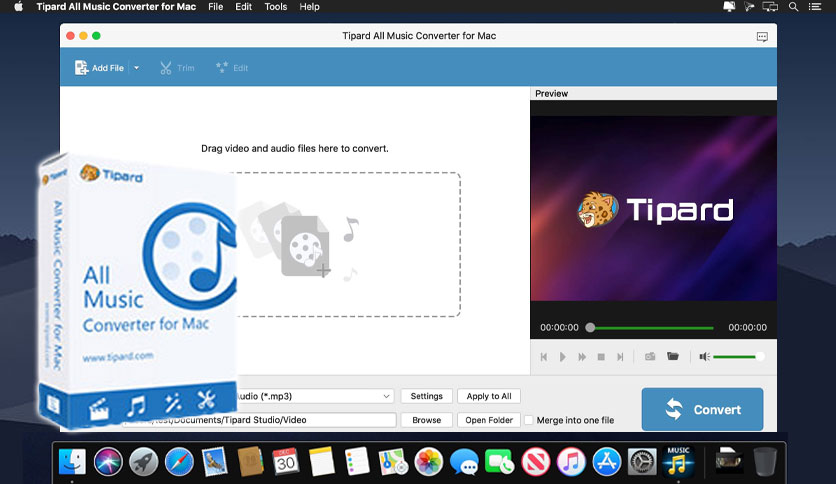Viewport: 836px width, 484px height.
Task: Open the Tools menu
Action: (276, 7)
